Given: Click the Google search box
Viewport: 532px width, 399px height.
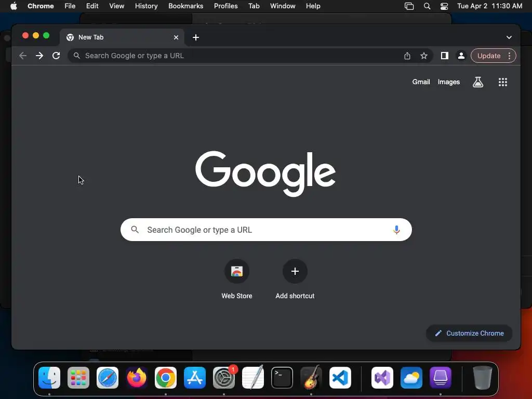Looking at the screenshot, I should point(266,230).
